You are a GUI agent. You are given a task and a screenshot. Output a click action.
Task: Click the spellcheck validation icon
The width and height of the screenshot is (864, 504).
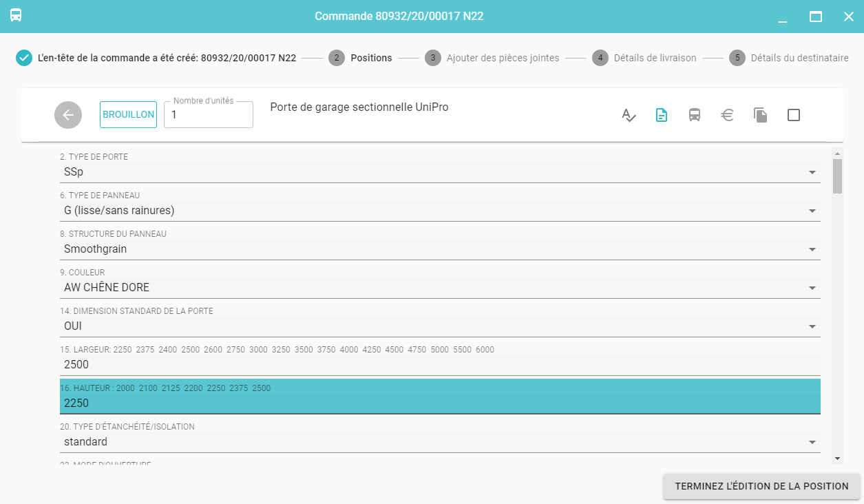tap(629, 115)
